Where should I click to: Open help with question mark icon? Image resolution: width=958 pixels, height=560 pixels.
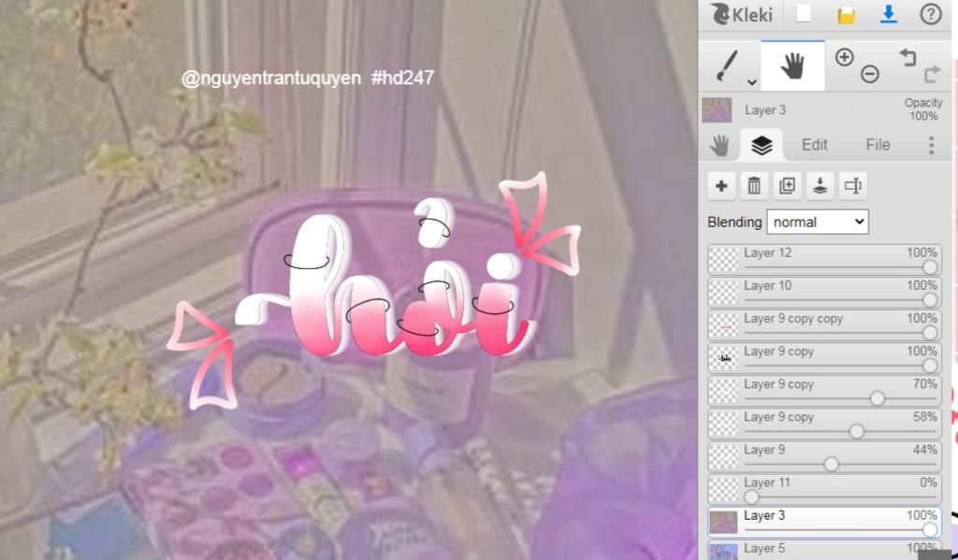(x=931, y=14)
